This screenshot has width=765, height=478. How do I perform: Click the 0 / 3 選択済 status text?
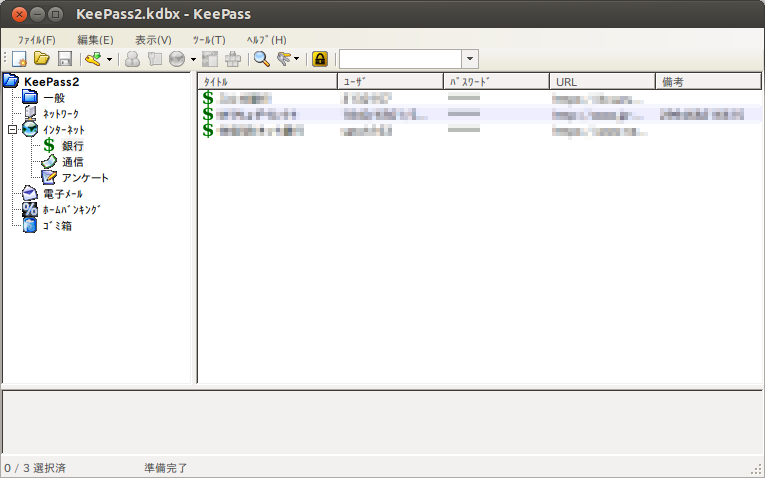coord(35,468)
